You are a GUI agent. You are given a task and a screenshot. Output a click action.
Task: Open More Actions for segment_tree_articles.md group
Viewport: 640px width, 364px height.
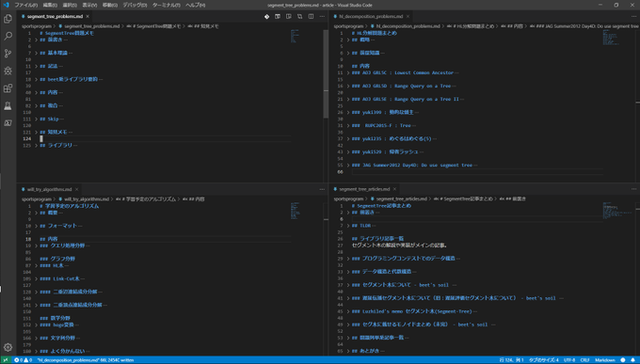633,189
